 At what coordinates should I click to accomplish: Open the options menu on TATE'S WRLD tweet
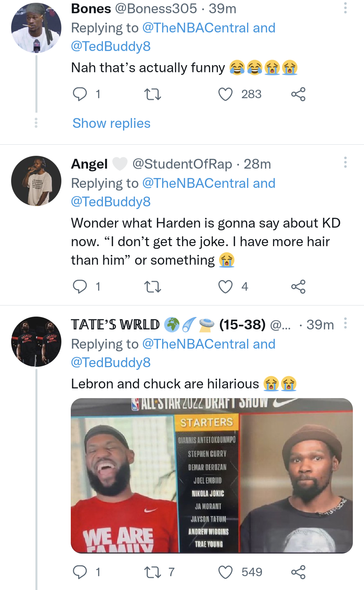pos(344,324)
